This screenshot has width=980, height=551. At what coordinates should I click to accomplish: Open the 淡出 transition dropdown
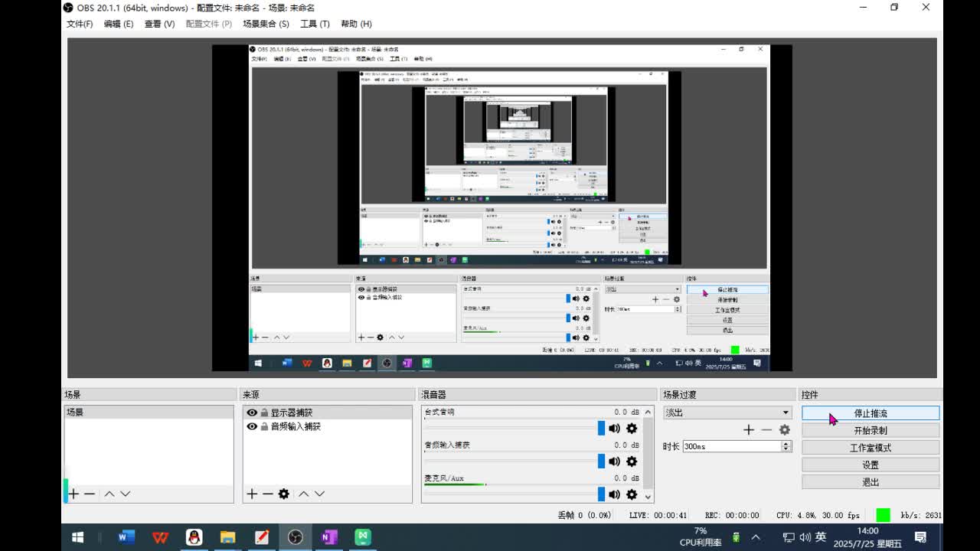coord(727,412)
